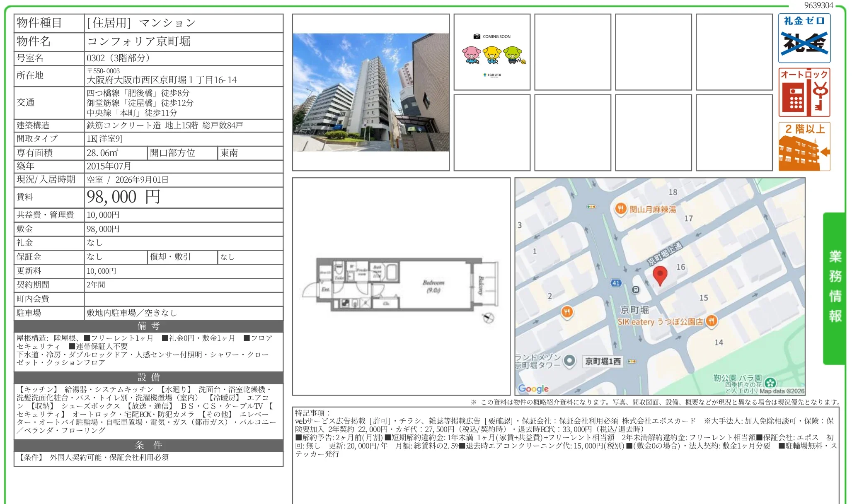This screenshot has width=852, height=504.
Task: Click 共益費 value 10,000円
Action: pos(103,215)
